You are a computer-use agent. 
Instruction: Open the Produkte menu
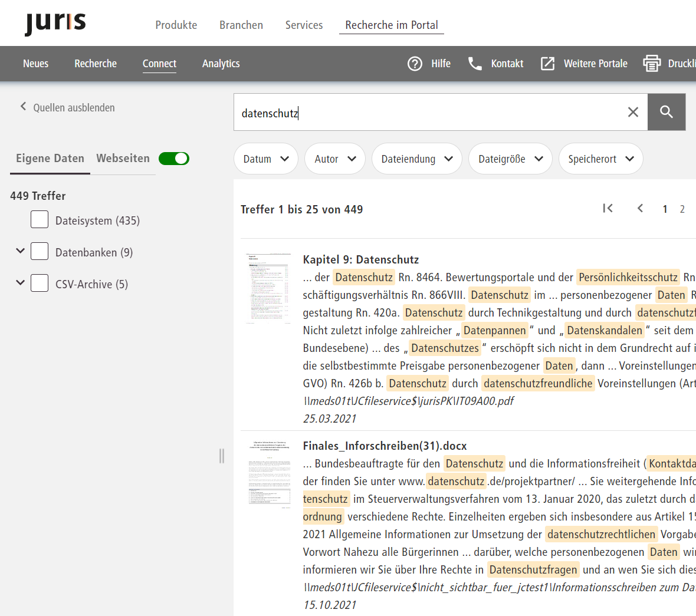pyautogui.click(x=176, y=25)
